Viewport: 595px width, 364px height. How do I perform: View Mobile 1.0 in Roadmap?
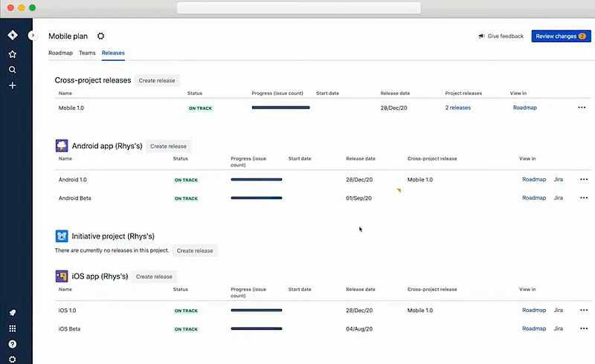[525, 108]
